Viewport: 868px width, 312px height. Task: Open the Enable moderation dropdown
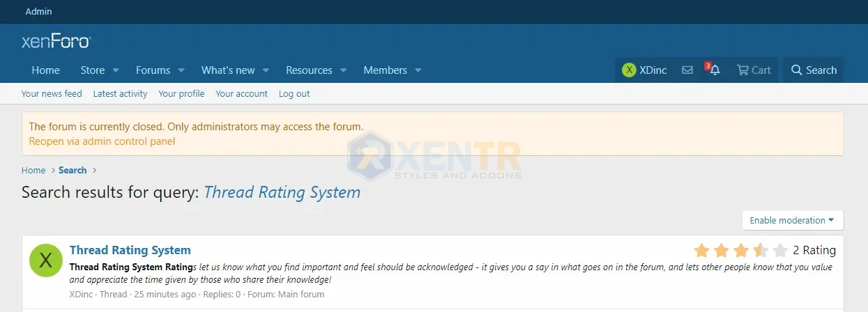pyautogui.click(x=793, y=220)
